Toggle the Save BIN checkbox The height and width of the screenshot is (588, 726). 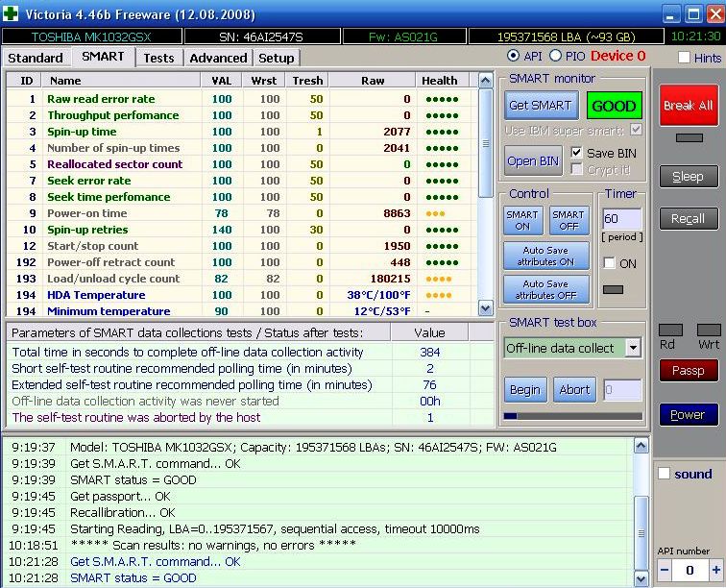577,153
